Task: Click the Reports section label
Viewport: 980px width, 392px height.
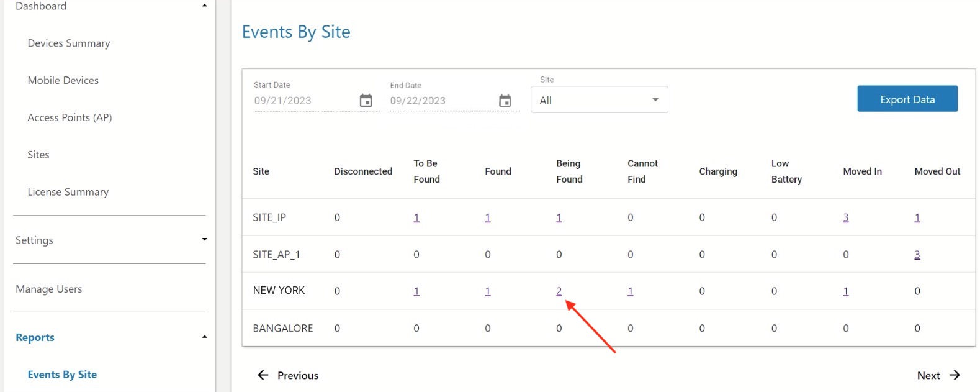Action: coord(35,337)
